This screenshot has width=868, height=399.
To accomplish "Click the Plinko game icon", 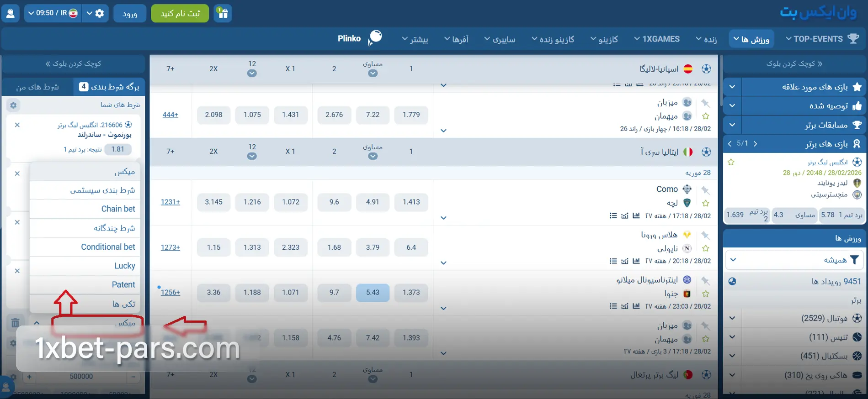I will click(x=375, y=38).
